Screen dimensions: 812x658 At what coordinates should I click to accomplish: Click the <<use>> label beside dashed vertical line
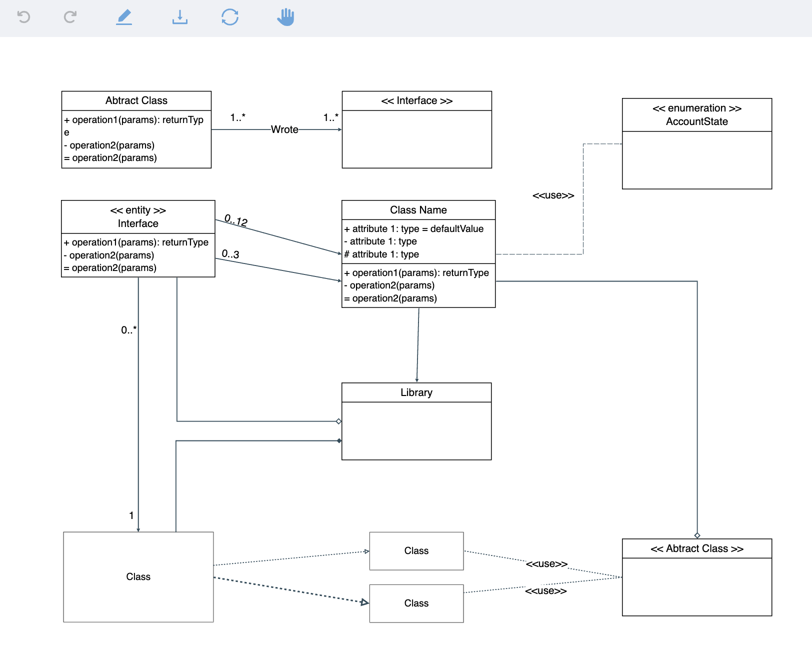pyautogui.click(x=553, y=195)
